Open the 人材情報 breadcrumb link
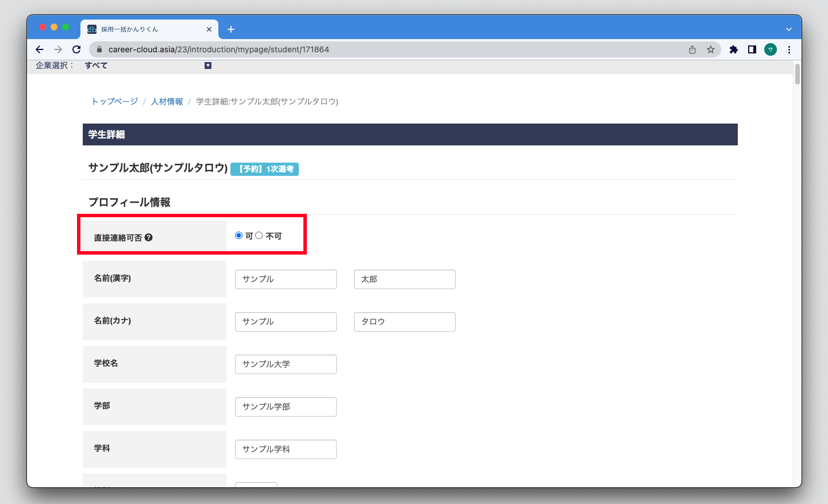This screenshot has width=828, height=504. coord(167,102)
